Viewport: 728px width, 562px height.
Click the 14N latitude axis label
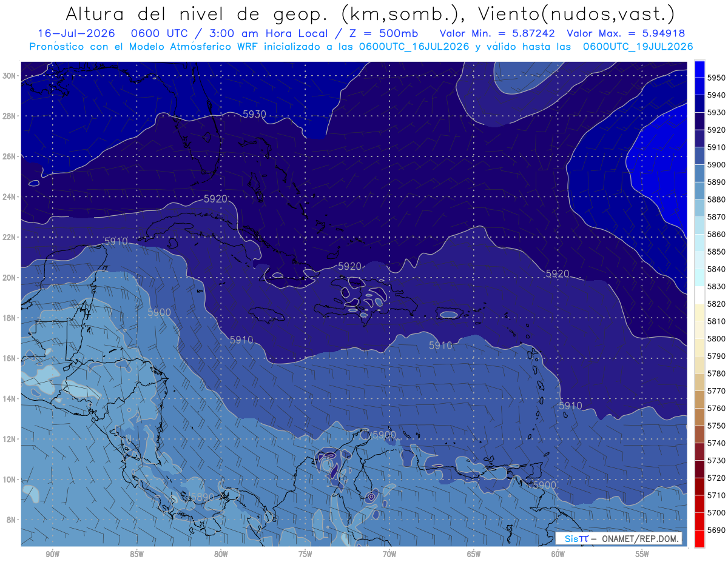(x=9, y=398)
